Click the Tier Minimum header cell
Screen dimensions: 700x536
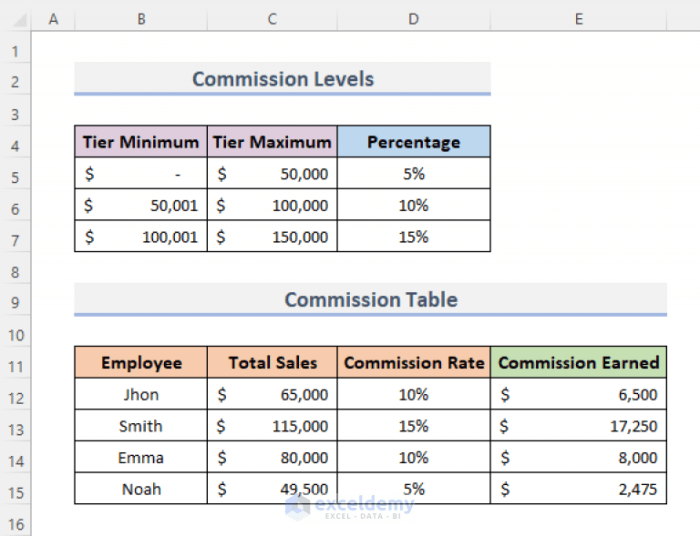pos(141,141)
